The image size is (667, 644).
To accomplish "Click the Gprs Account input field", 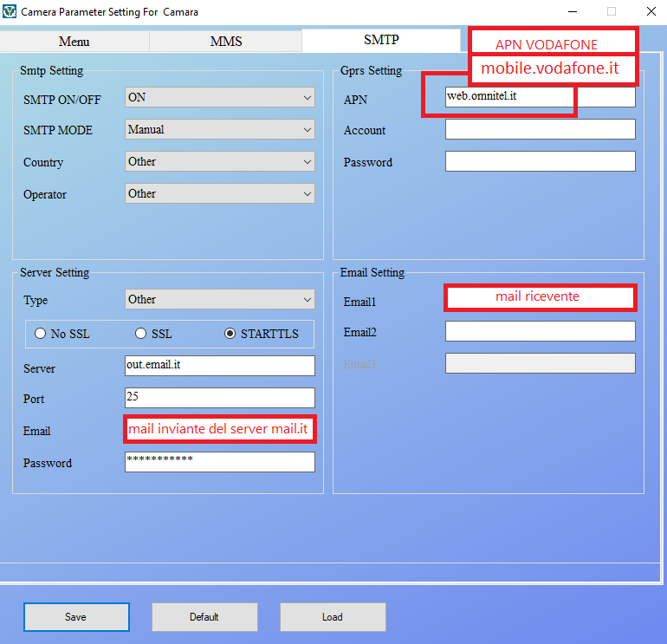I will 540,129.
